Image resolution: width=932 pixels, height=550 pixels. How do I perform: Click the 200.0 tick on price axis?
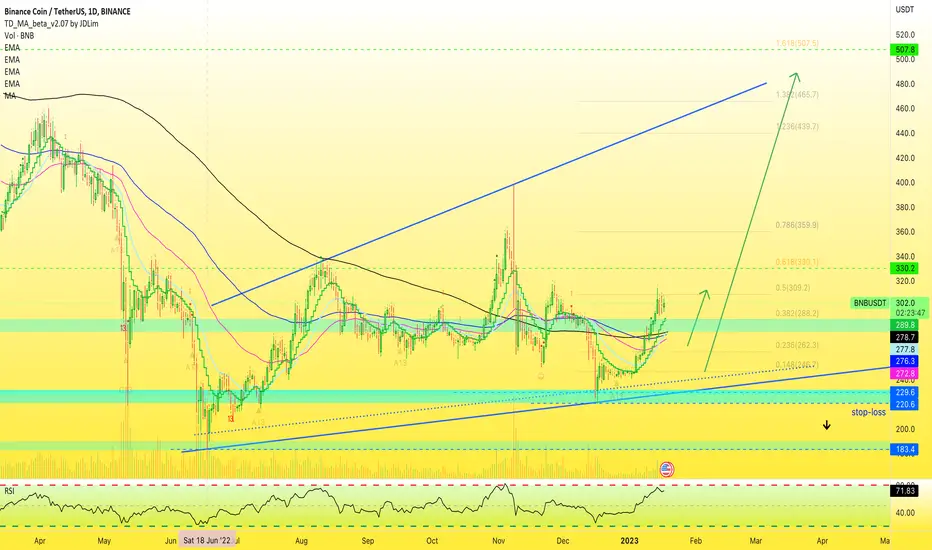905,429
